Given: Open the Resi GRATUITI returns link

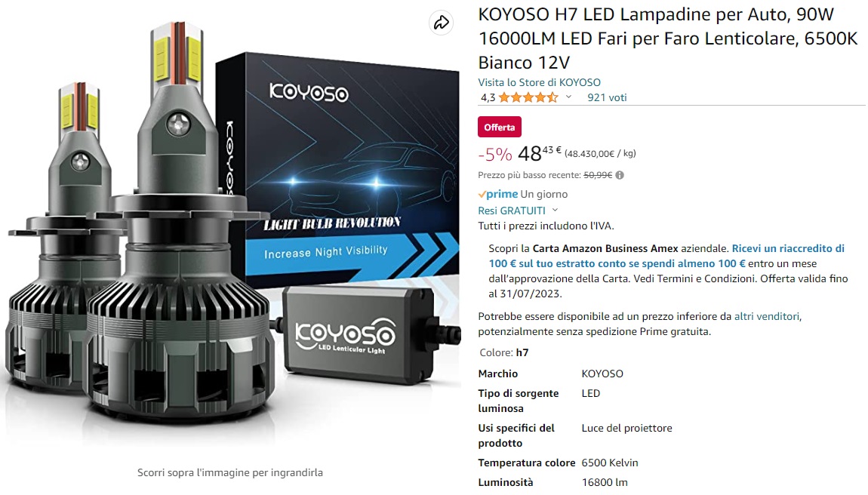Looking at the screenshot, I should tap(512, 211).
